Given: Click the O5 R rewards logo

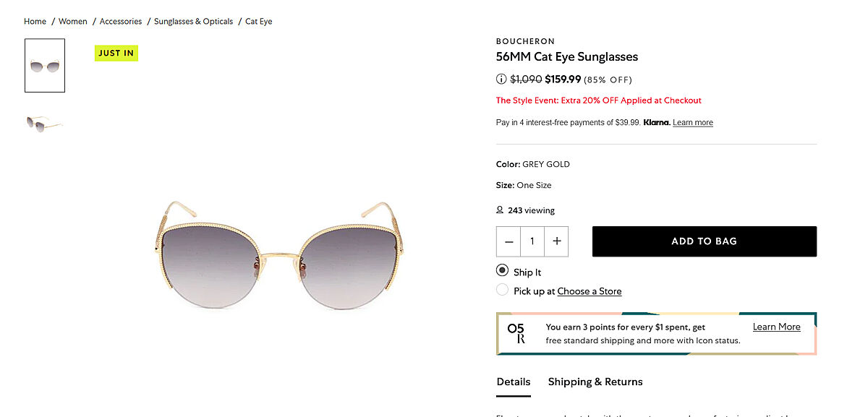Looking at the screenshot, I should (516, 333).
